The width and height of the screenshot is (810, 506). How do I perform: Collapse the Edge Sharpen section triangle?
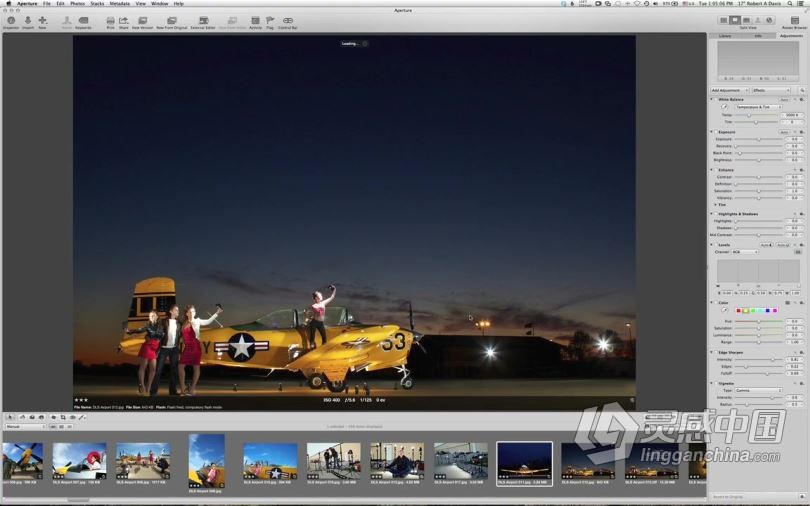point(712,352)
